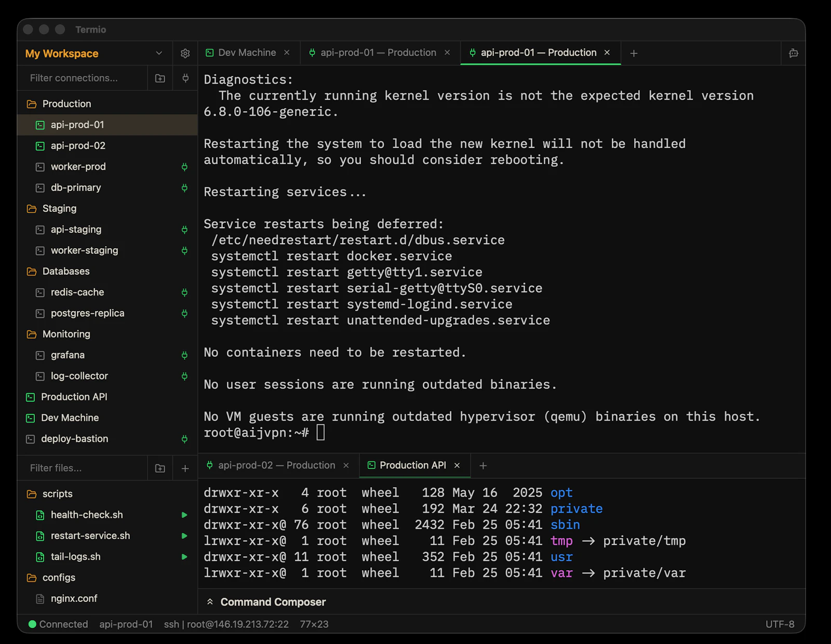The image size is (831, 644).
Task: Click the plug icon for api-staging
Action: pyautogui.click(x=184, y=230)
